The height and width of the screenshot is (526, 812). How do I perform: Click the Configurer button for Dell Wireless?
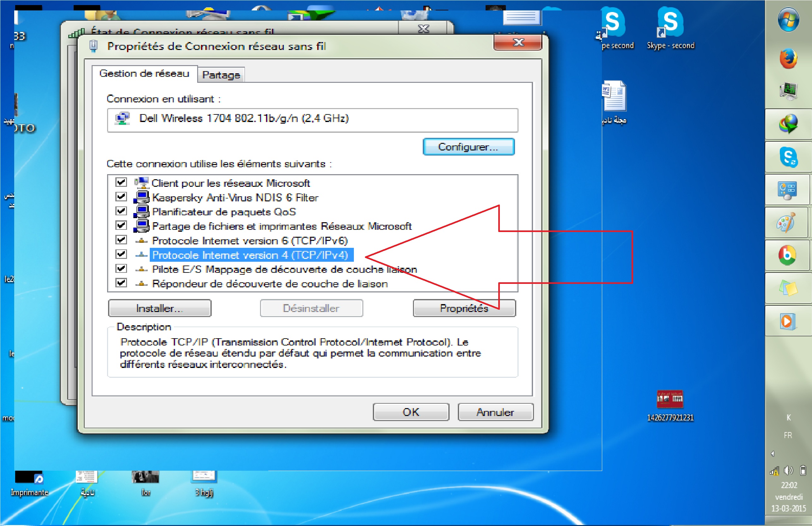tap(467, 147)
